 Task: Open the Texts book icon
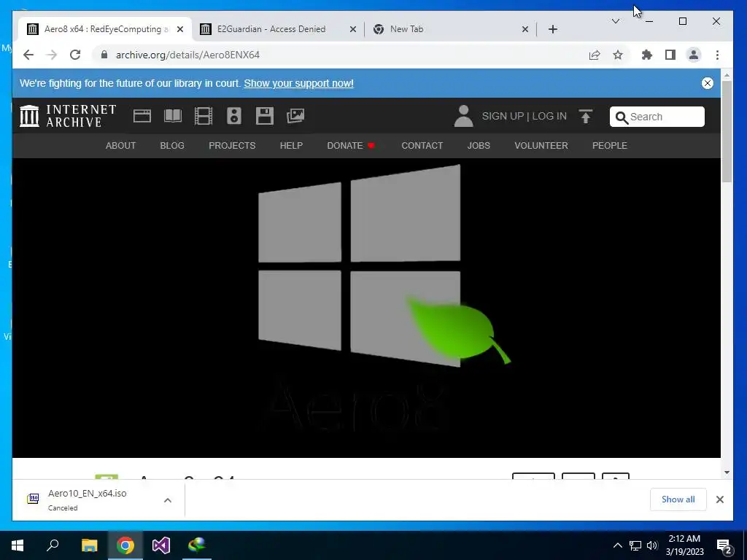point(172,116)
